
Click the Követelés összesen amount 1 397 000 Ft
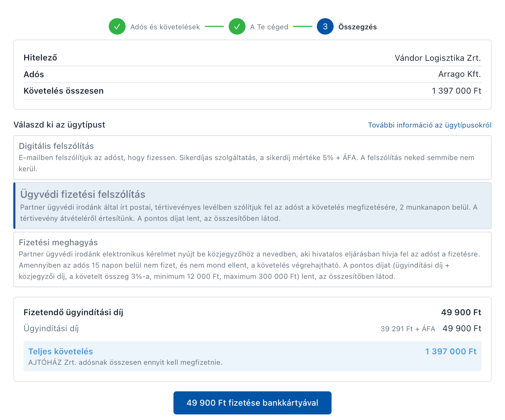tap(457, 91)
